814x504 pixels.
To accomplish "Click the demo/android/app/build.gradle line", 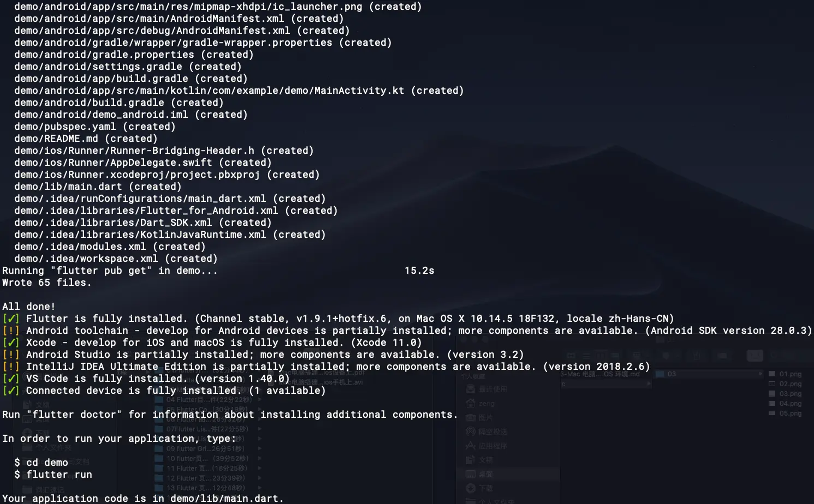I will [x=131, y=79].
